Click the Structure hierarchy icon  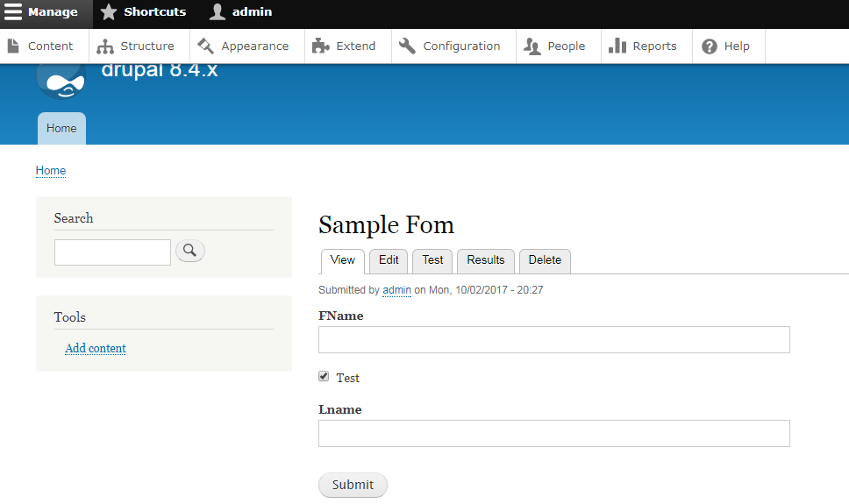(x=105, y=46)
